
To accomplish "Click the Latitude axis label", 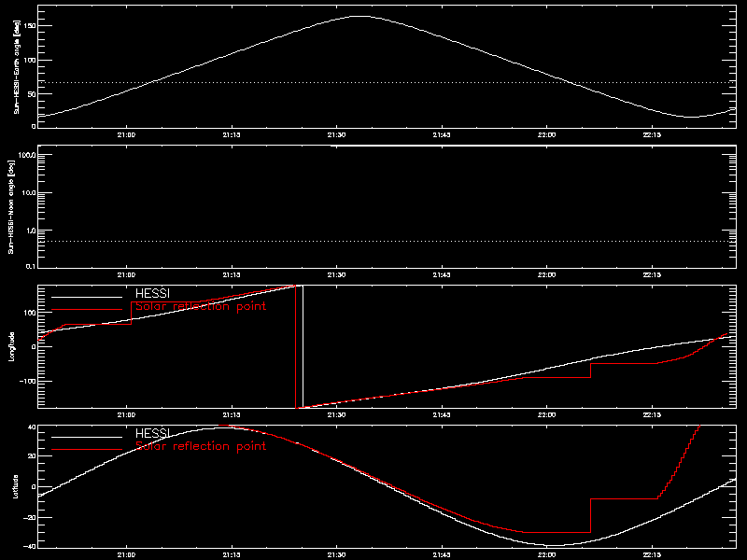I will [x=16, y=486].
